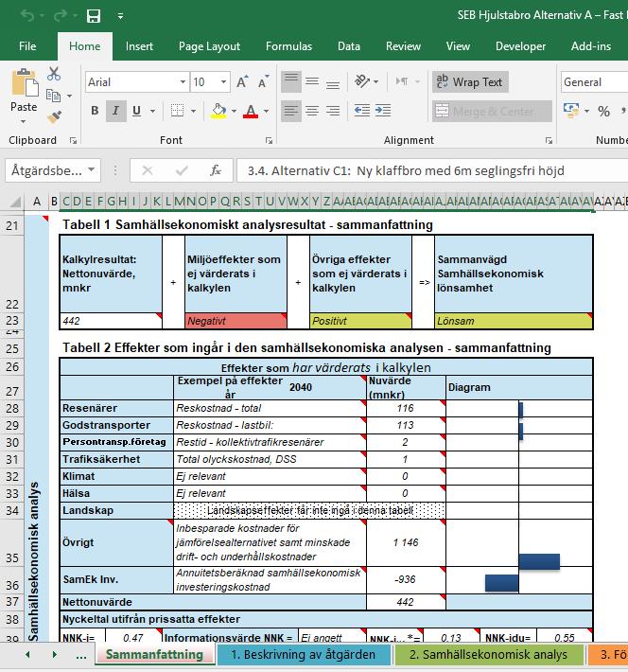Switch to Page Layout tab
The height and width of the screenshot is (672, 628).
[x=209, y=46]
